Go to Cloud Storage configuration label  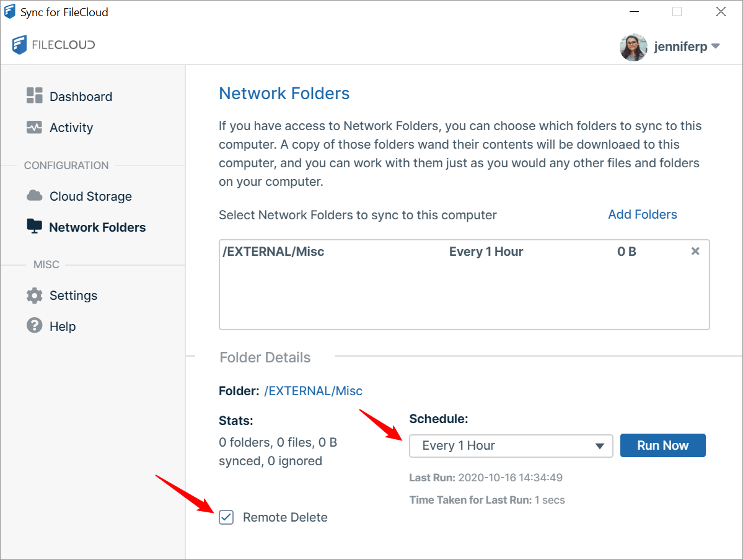point(90,196)
